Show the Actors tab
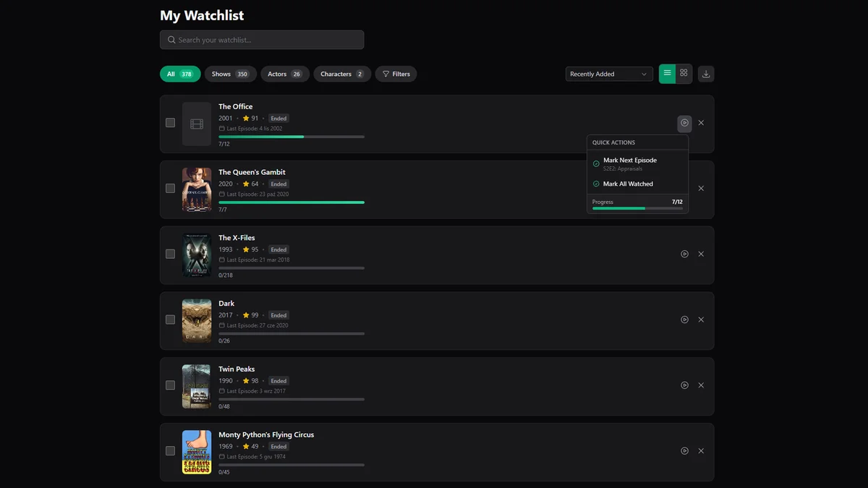Viewport: 868px width, 488px height. pos(284,74)
